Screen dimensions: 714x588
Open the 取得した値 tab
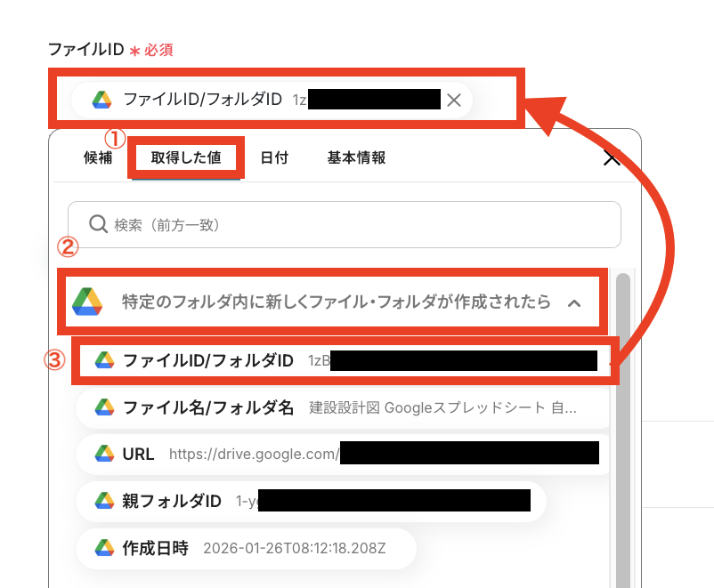tap(186, 157)
